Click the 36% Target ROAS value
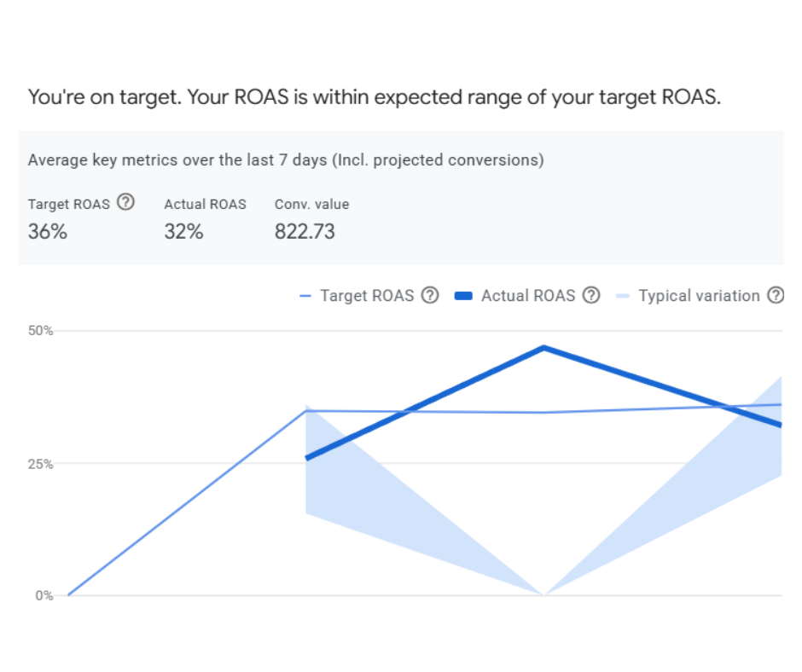 click(x=48, y=231)
